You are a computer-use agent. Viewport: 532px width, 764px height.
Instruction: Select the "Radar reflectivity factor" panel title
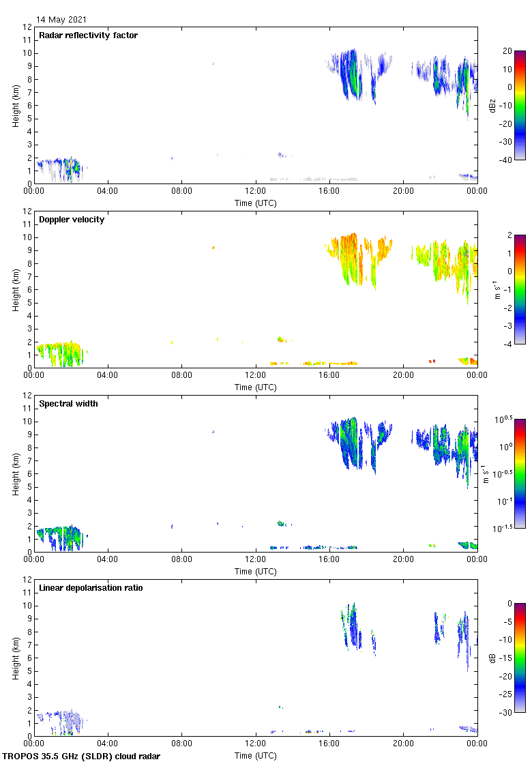click(x=88, y=35)
